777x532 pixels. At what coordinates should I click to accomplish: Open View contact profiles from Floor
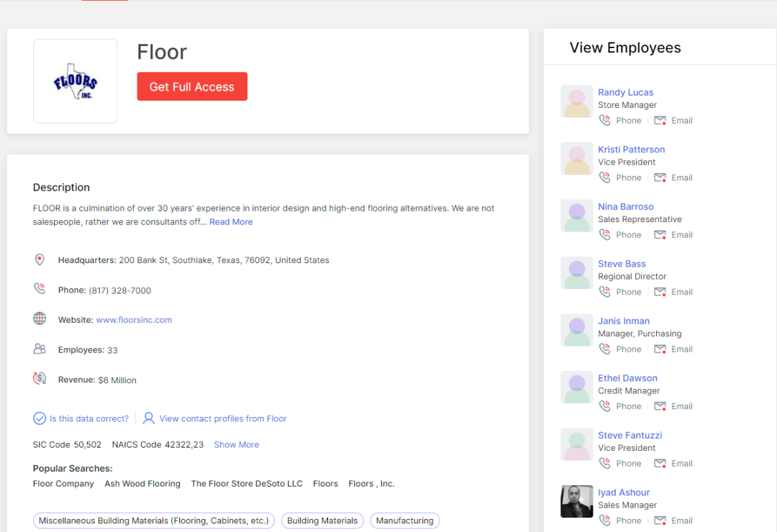(222, 418)
